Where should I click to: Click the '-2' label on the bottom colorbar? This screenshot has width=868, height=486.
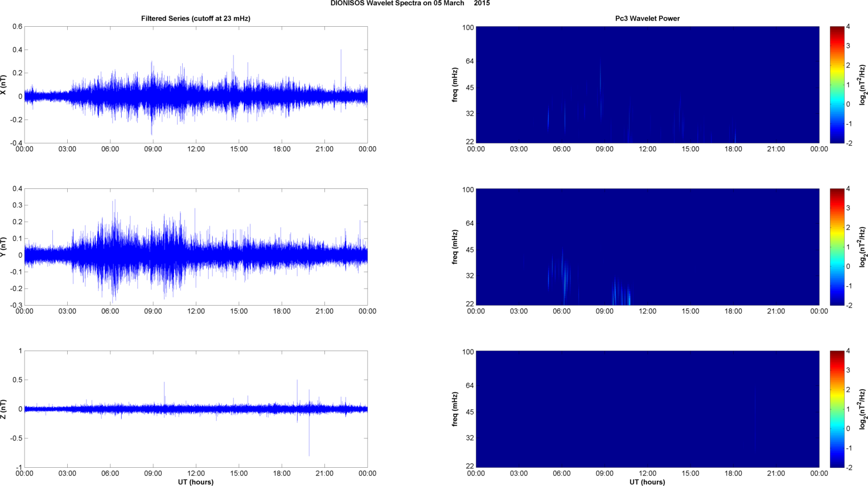849,468
